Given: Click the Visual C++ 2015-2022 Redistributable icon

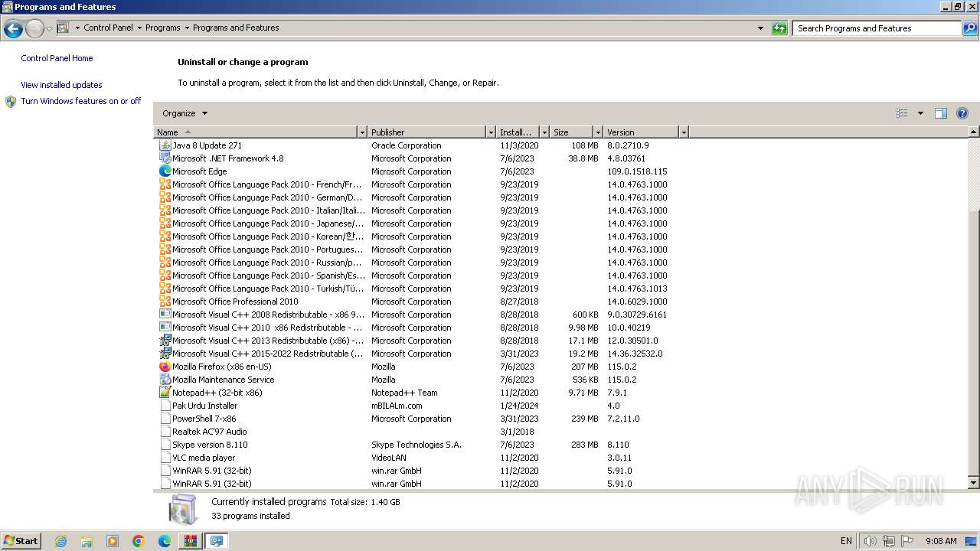Looking at the screenshot, I should point(165,354).
